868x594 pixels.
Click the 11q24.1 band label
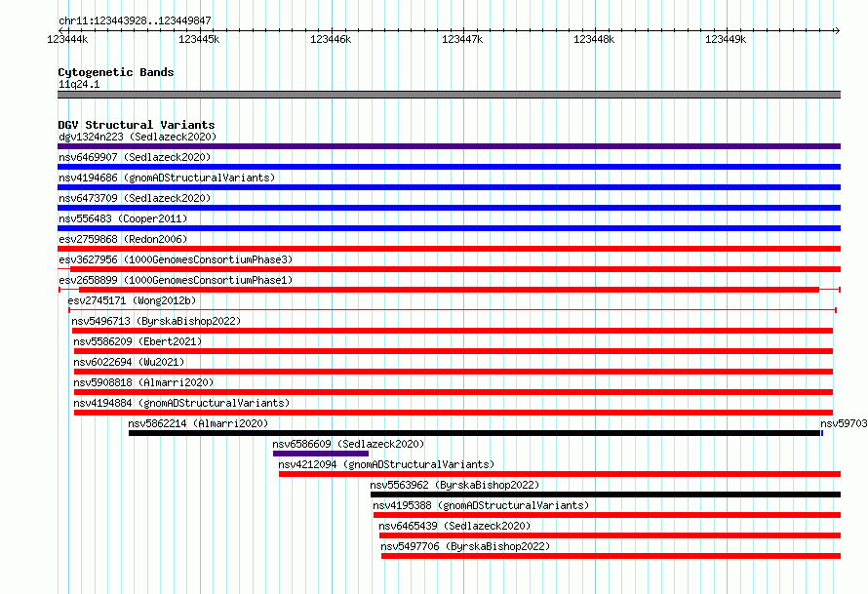[x=79, y=84]
